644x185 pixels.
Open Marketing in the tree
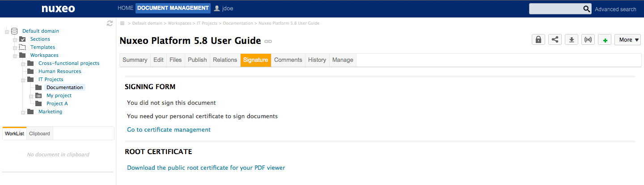click(x=50, y=112)
